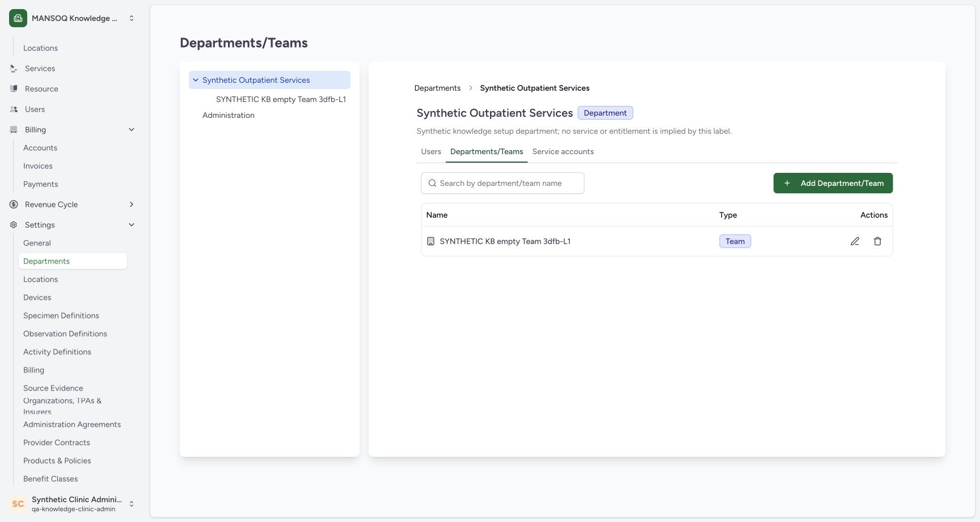Open Departments in the Settings menu
980x522 pixels.
click(x=73, y=261)
